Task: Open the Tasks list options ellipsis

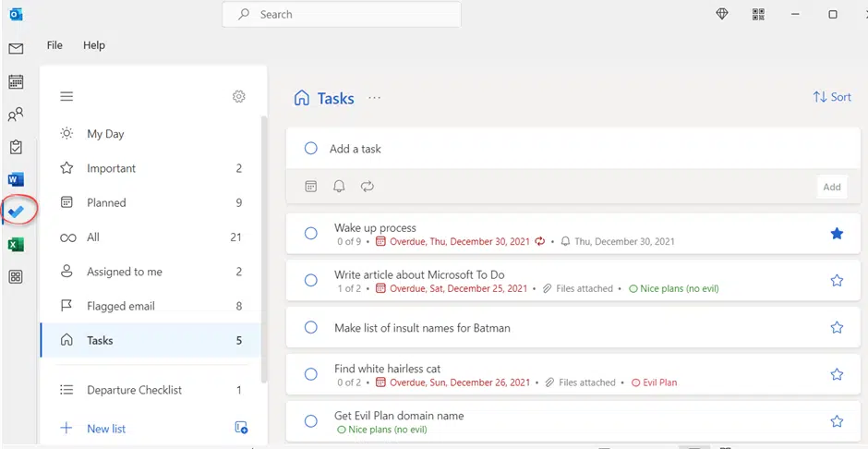Action: [x=375, y=98]
